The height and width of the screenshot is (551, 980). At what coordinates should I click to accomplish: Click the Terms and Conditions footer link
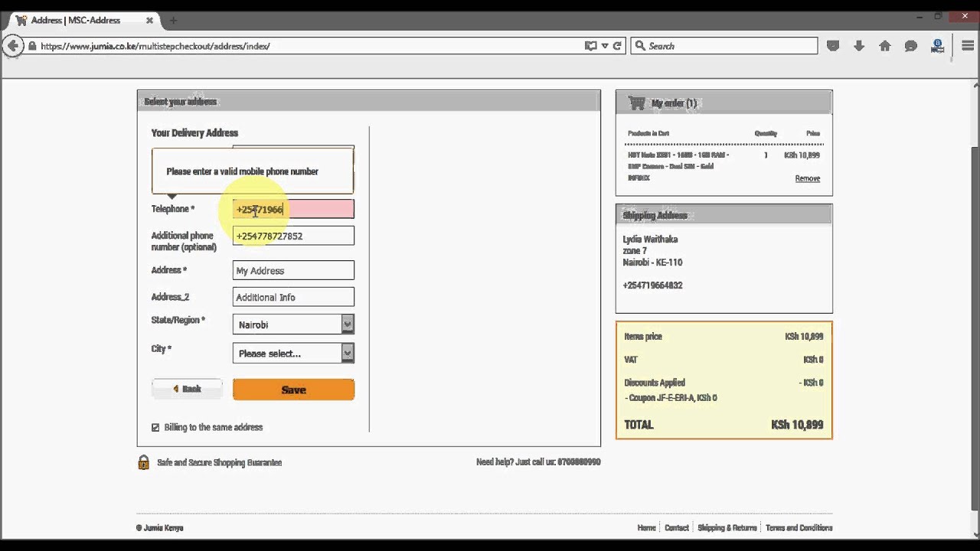click(x=799, y=527)
